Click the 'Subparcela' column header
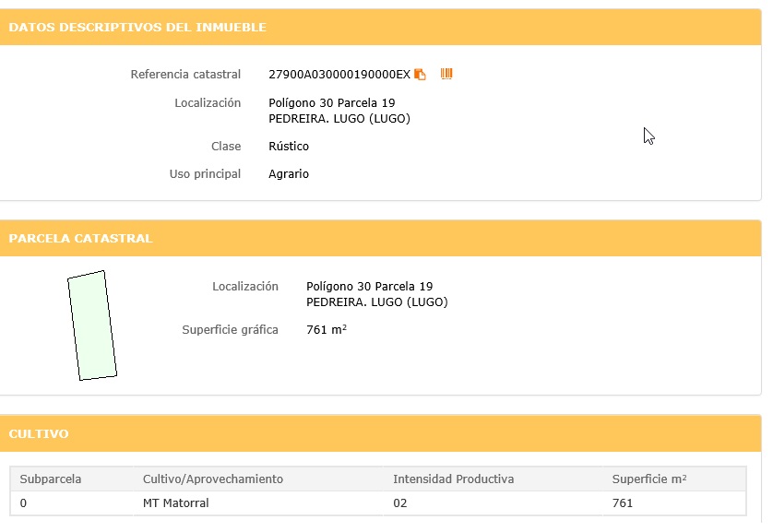 click(x=51, y=479)
